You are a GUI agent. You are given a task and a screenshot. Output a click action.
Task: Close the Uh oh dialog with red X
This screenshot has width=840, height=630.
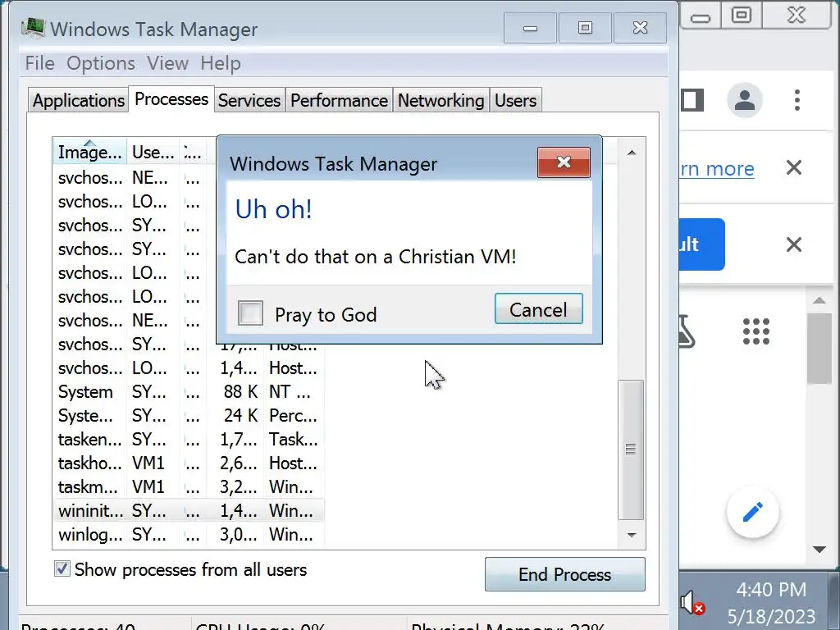[564, 162]
